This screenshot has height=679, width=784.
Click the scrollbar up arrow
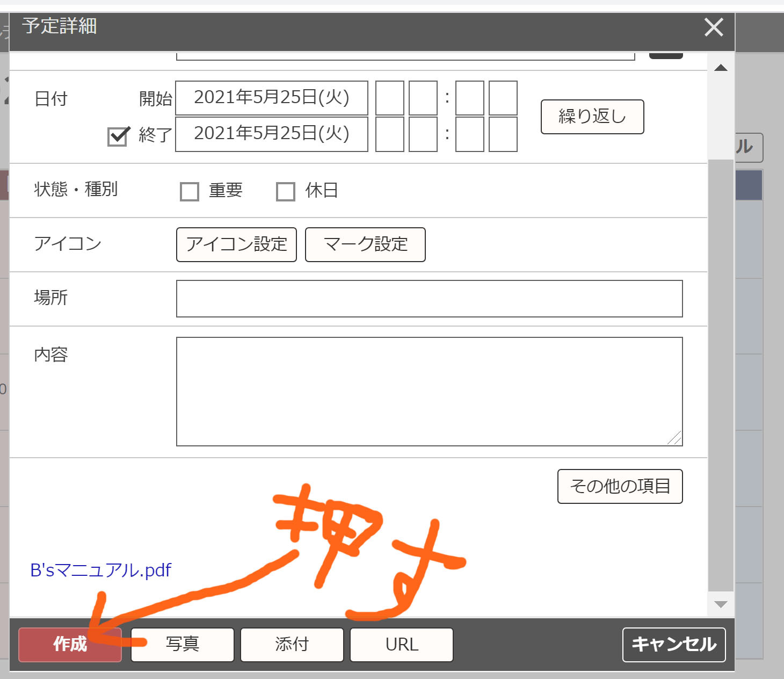point(721,68)
